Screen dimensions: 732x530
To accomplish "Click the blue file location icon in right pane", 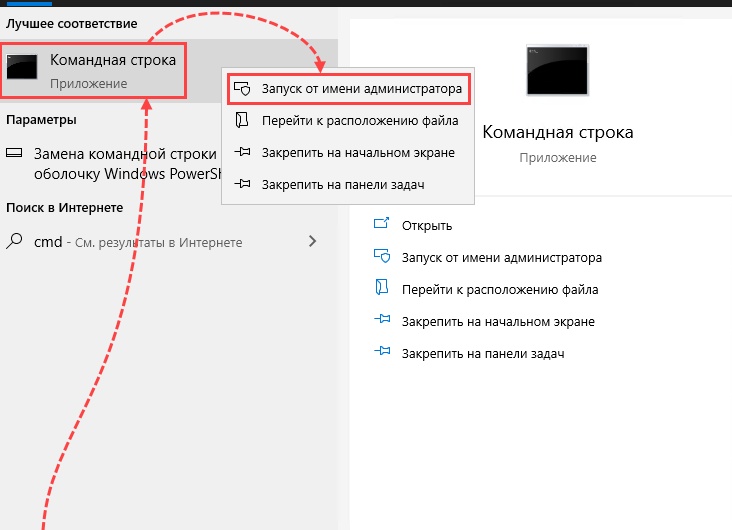I will click(382, 287).
